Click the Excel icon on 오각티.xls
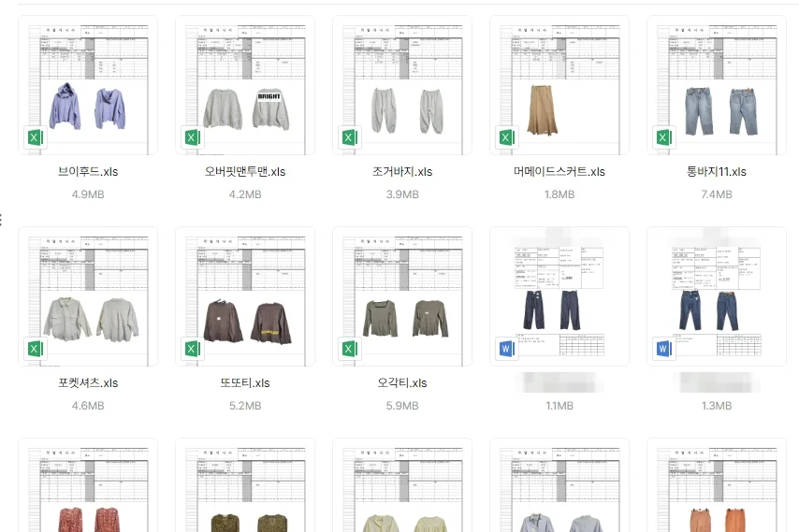Image resolution: width=799 pixels, height=532 pixels. [x=350, y=349]
